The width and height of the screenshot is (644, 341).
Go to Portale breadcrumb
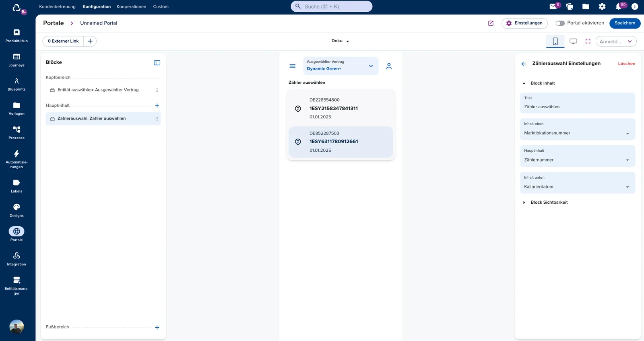point(54,23)
